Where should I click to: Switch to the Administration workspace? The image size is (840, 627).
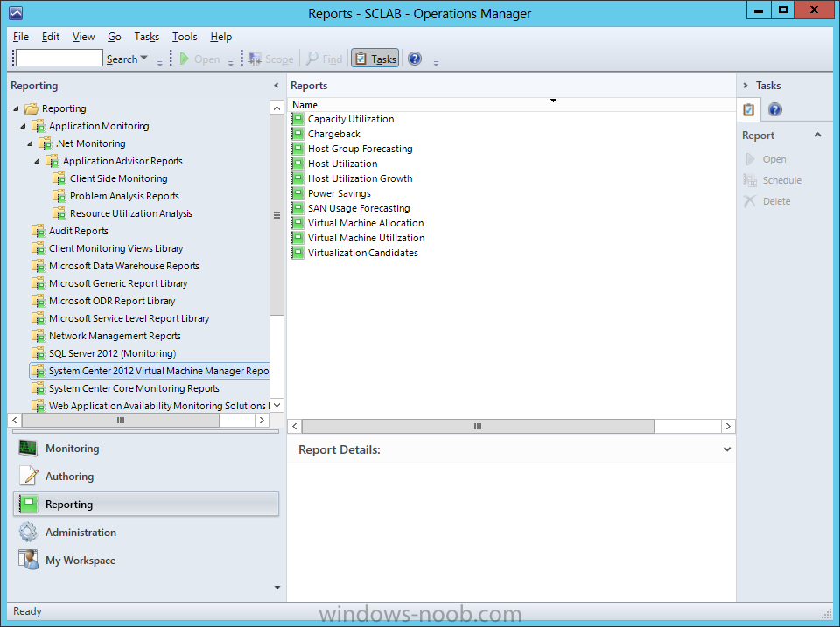(146, 533)
